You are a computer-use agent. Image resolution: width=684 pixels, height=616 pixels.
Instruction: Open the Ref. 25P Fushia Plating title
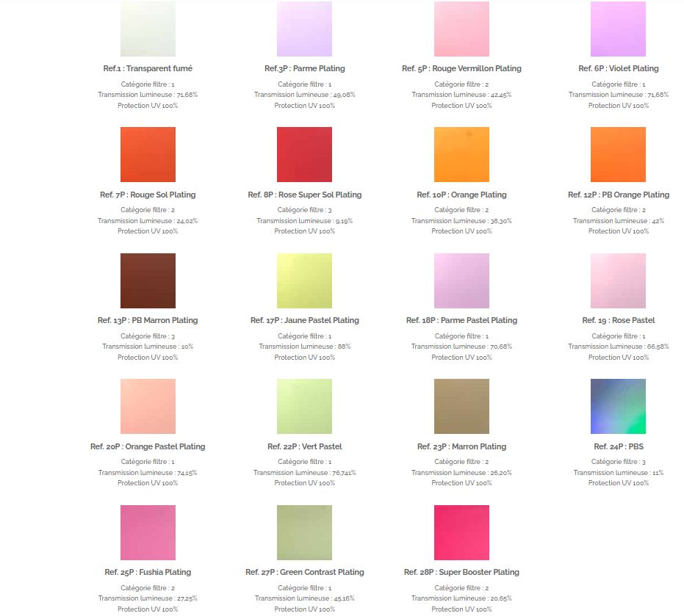pyautogui.click(x=148, y=572)
